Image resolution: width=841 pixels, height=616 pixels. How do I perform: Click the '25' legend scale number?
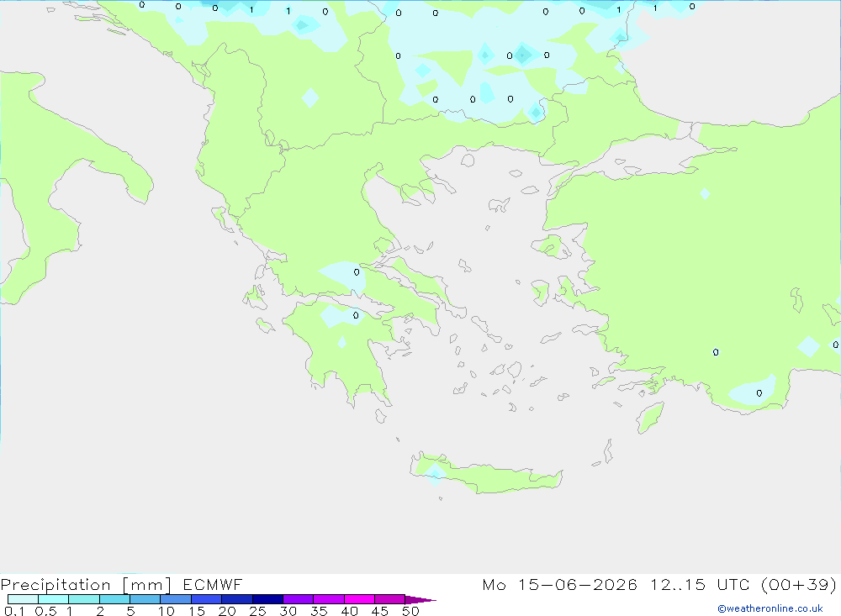(257, 611)
